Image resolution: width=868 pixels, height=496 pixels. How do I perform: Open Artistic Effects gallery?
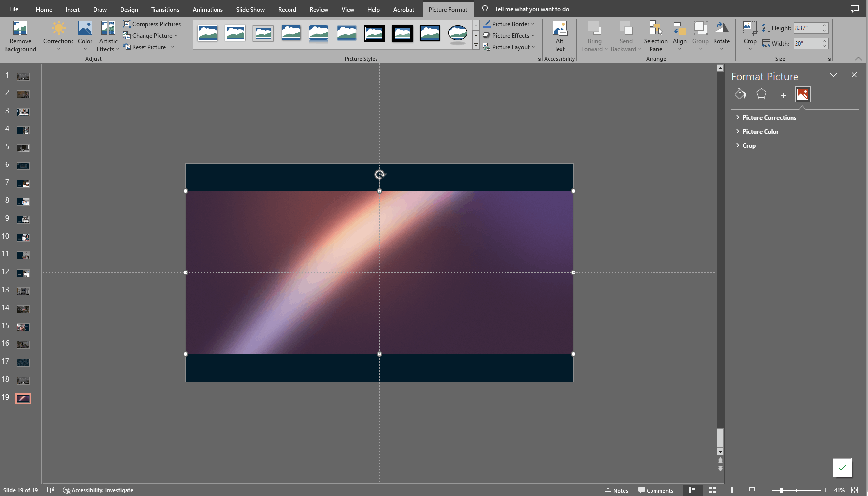[108, 36]
